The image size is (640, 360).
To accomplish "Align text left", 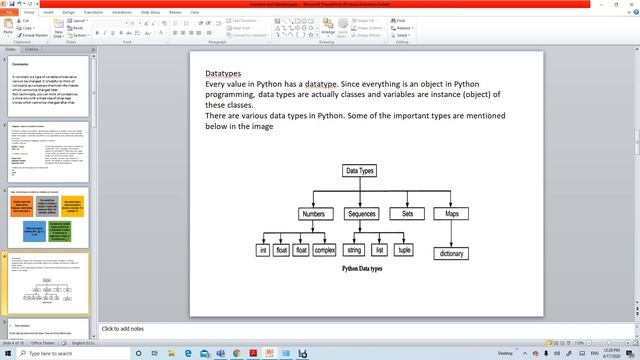I will click(x=175, y=33).
